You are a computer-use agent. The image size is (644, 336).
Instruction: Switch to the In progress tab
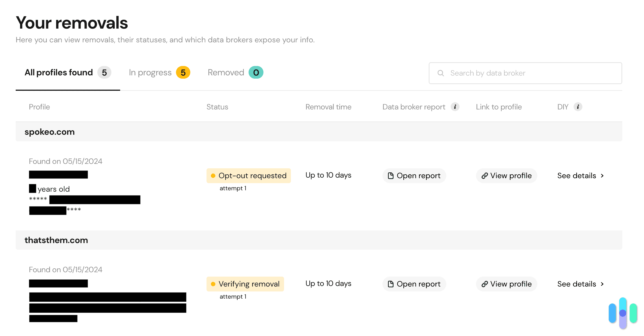coord(150,73)
